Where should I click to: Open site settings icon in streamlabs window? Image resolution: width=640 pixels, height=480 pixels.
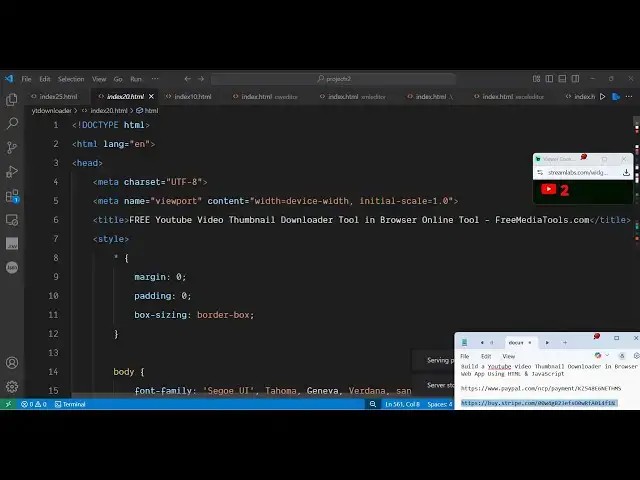(x=540, y=173)
